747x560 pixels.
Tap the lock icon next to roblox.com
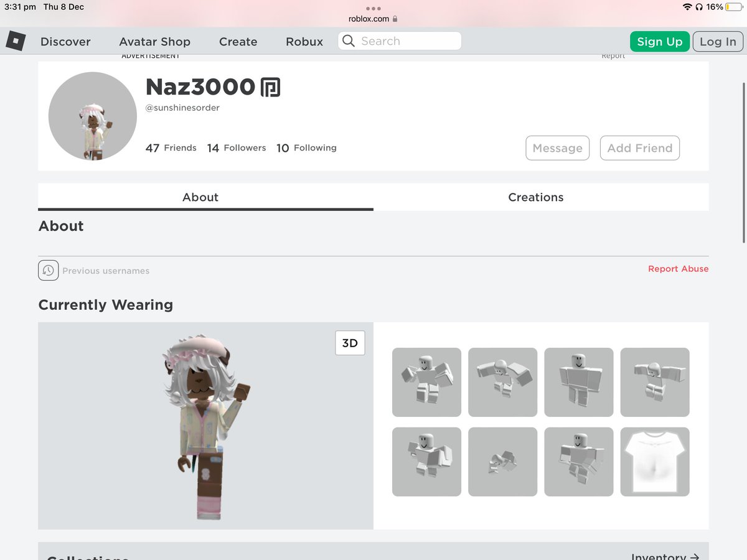395,19
